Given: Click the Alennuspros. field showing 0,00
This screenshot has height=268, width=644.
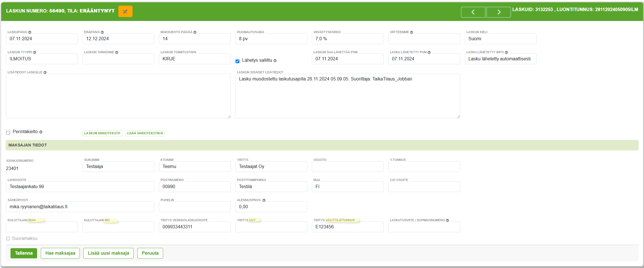Looking at the screenshot, I should (271, 207).
